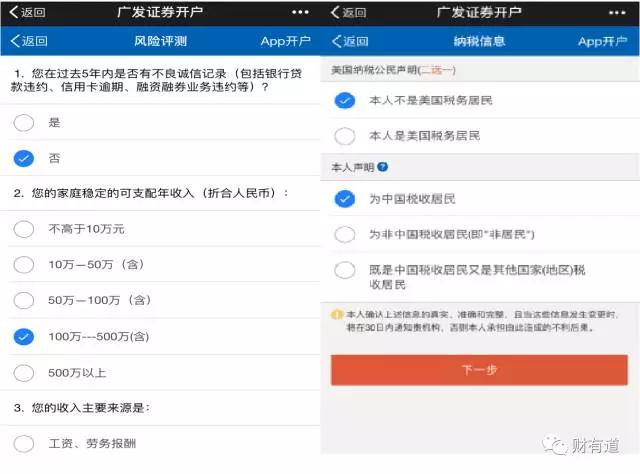Click the help question mark beside 本人声明

tap(383, 167)
